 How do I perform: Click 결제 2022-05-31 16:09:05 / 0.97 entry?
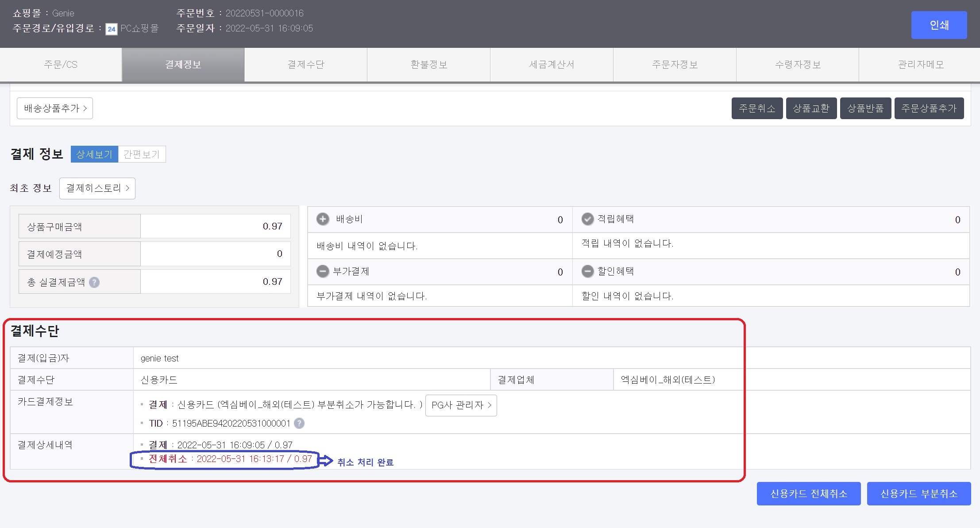[220, 445]
